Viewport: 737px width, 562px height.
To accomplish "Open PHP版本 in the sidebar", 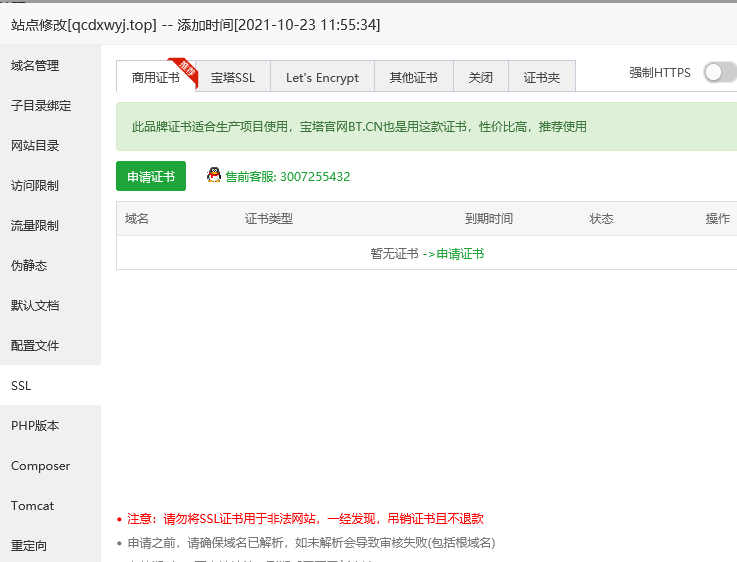I will pos(50,425).
